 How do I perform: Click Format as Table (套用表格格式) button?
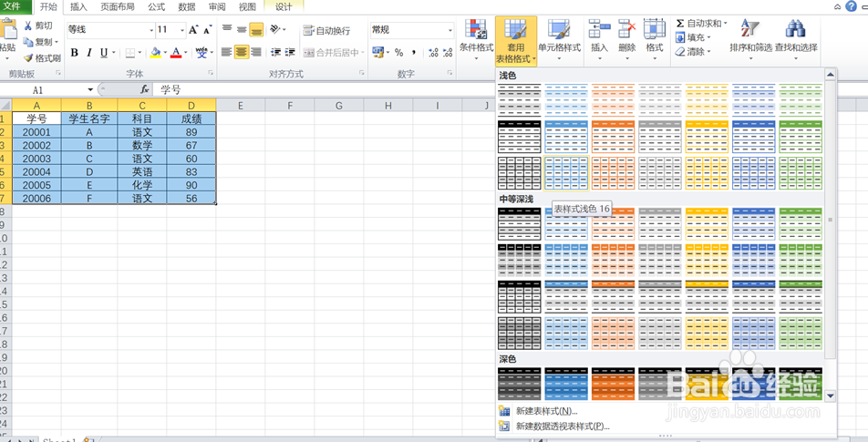pyautogui.click(x=516, y=40)
